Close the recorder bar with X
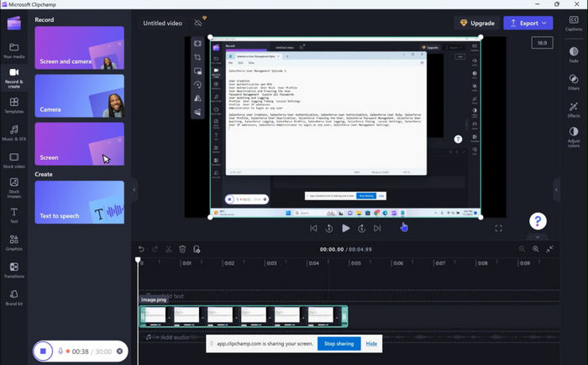Screen dimensions: 588x365 click(119, 351)
